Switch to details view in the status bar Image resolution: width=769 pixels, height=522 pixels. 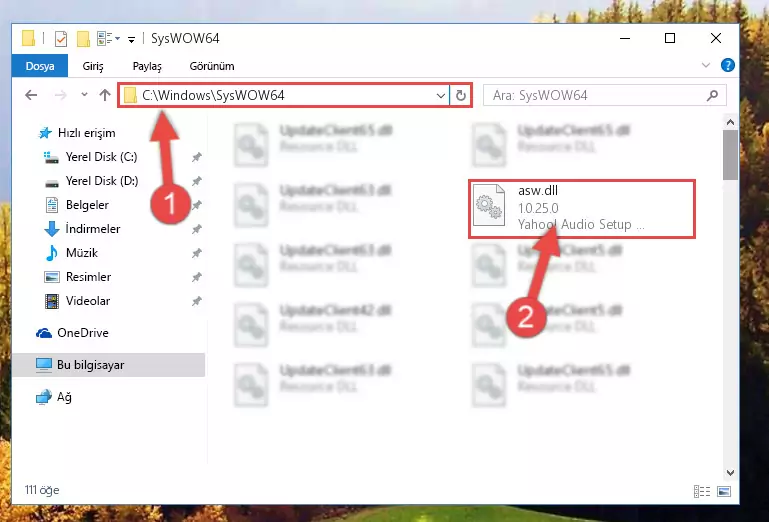tap(702, 491)
